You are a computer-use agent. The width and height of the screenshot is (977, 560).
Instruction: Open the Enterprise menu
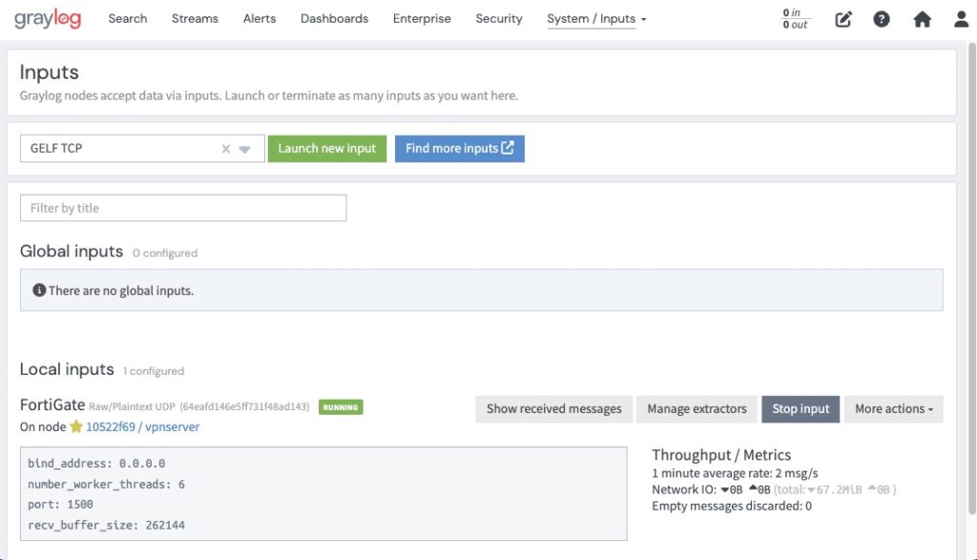(422, 19)
